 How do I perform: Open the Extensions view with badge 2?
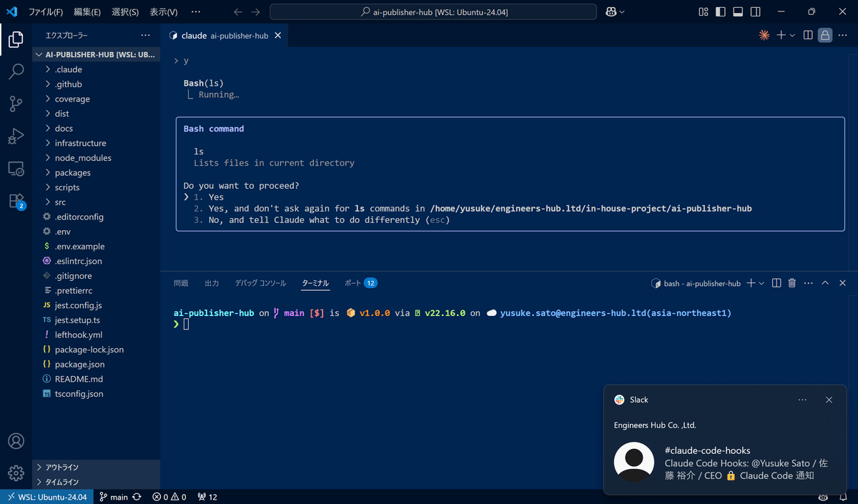click(x=16, y=202)
